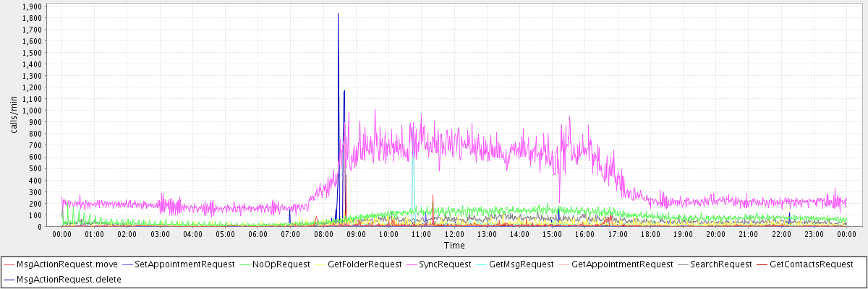This screenshot has height=289, width=868.
Task: Click the top of the tallest dark spike
Action: 338,14
